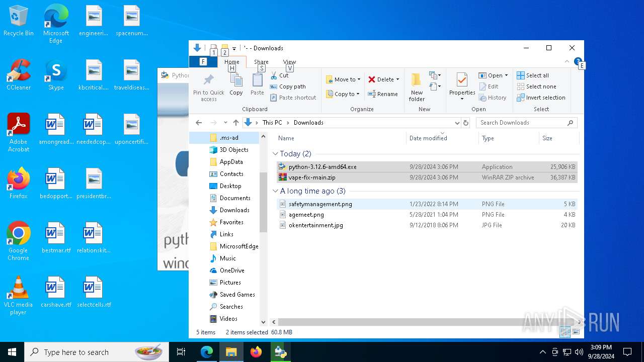This screenshot has width=644, height=362.
Task: Open 3D Objects in navigation pane
Action: point(234,150)
